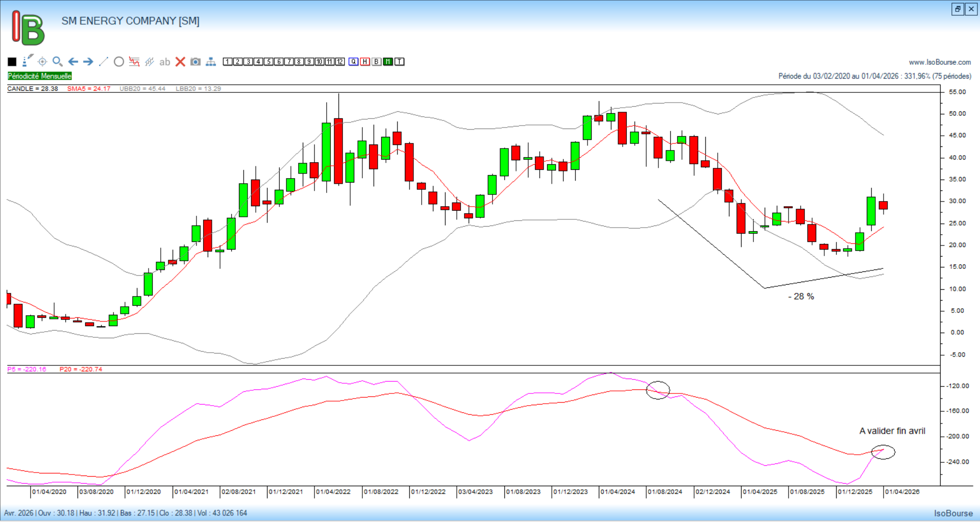
Task: Select the crosshair target tool
Action: tap(42, 62)
